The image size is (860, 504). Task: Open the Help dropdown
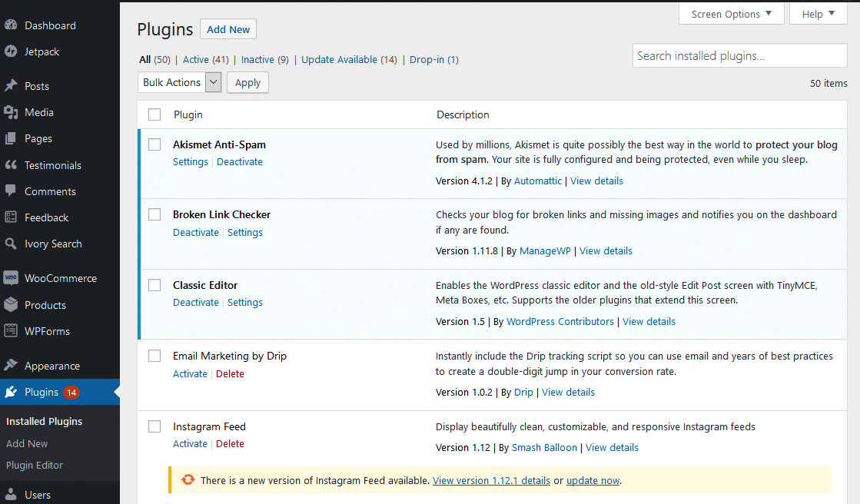(x=818, y=13)
